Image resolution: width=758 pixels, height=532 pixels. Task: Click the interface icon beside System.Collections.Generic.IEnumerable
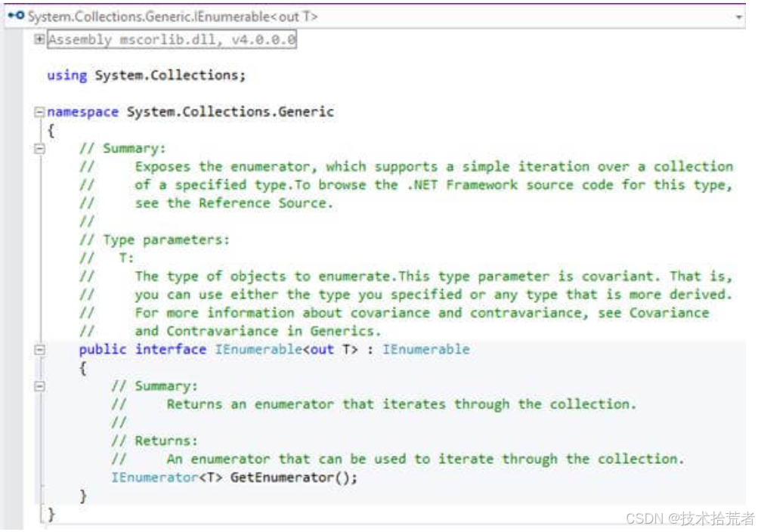click(x=16, y=16)
